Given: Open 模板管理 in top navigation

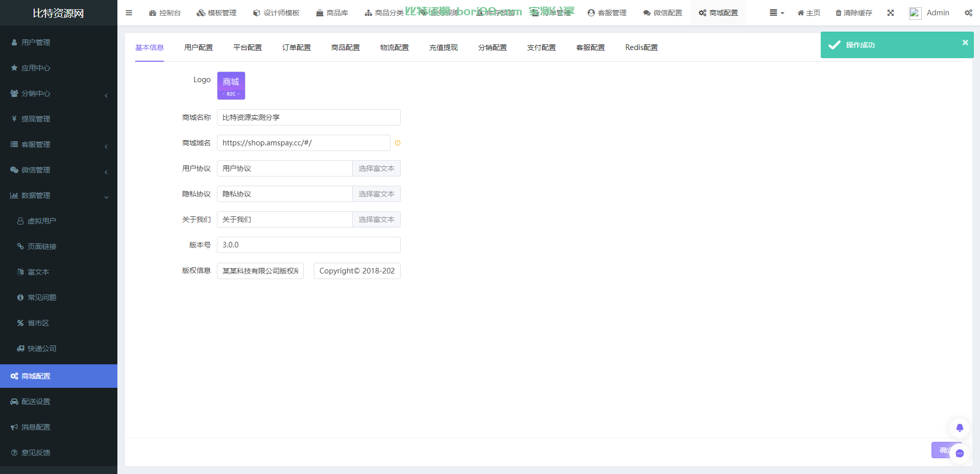Looking at the screenshot, I should [216, 13].
